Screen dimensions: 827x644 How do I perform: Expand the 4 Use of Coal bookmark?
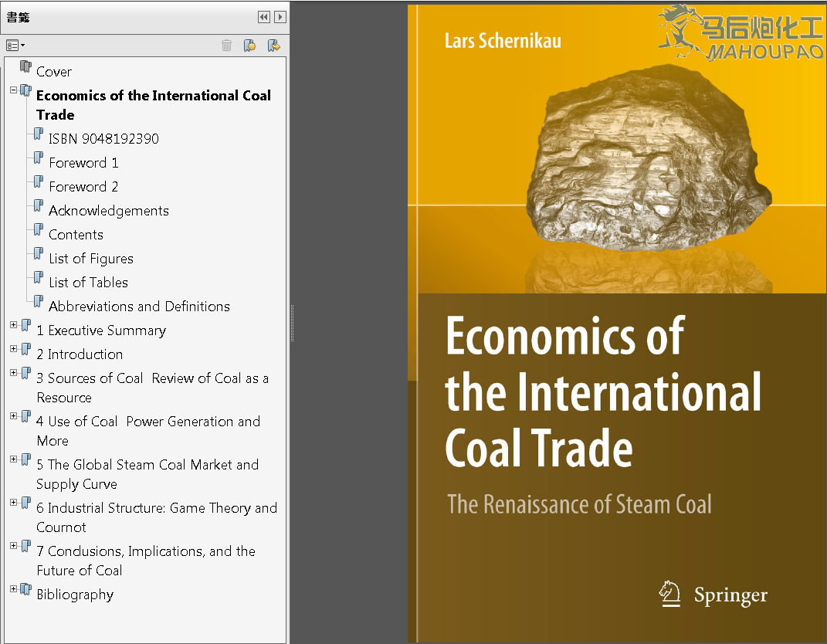point(14,416)
